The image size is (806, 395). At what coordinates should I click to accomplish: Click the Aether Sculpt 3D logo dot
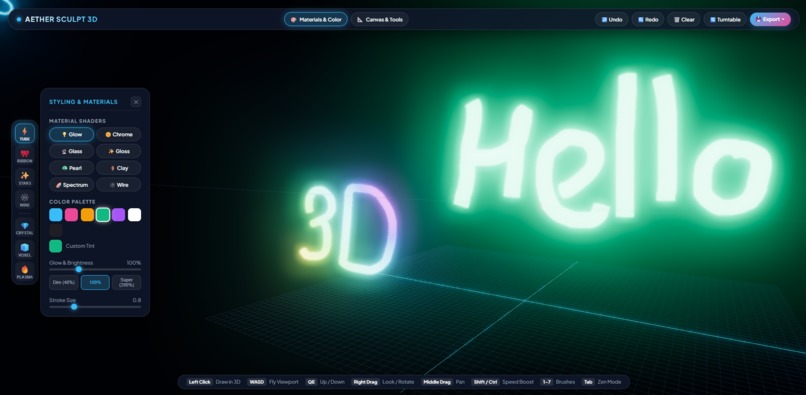pos(19,20)
